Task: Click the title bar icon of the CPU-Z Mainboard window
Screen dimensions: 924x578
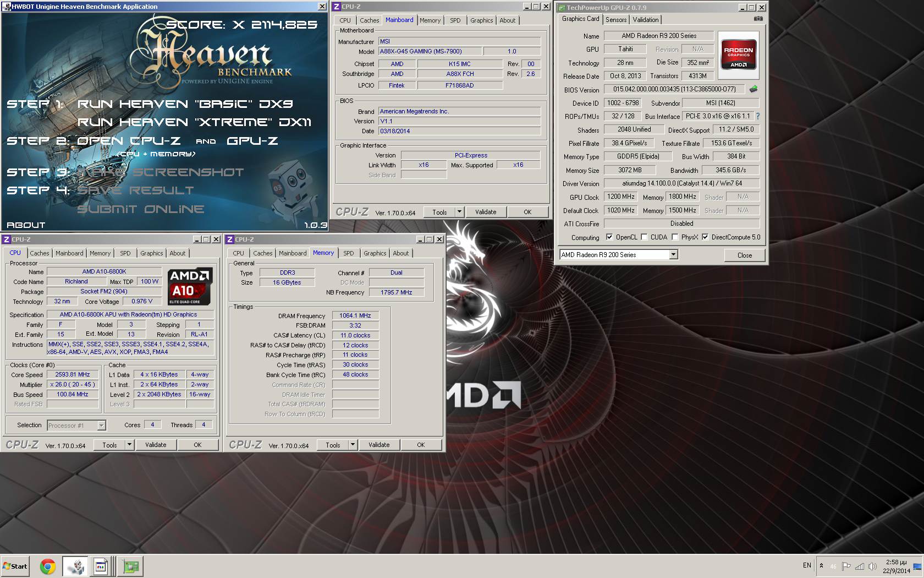Action: [x=337, y=7]
